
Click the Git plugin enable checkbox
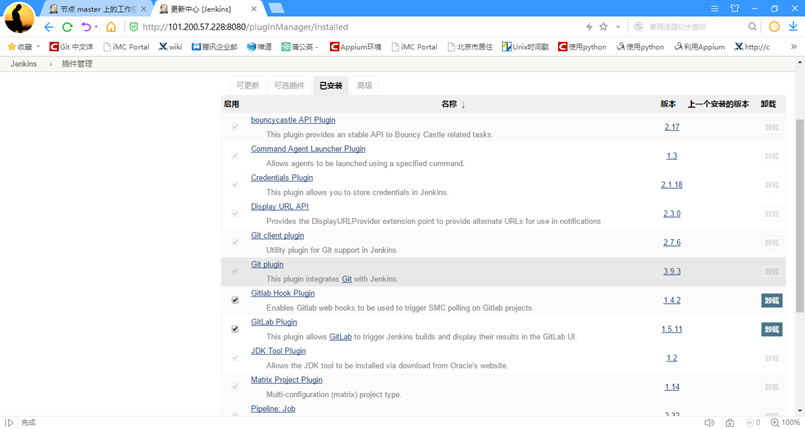click(x=235, y=271)
